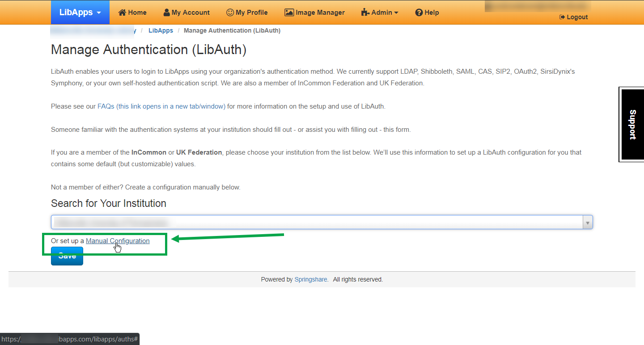The height and width of the screenshot is (345, 644).
Task: Open the institution list dropdown arrow
Action: [588, 222]
